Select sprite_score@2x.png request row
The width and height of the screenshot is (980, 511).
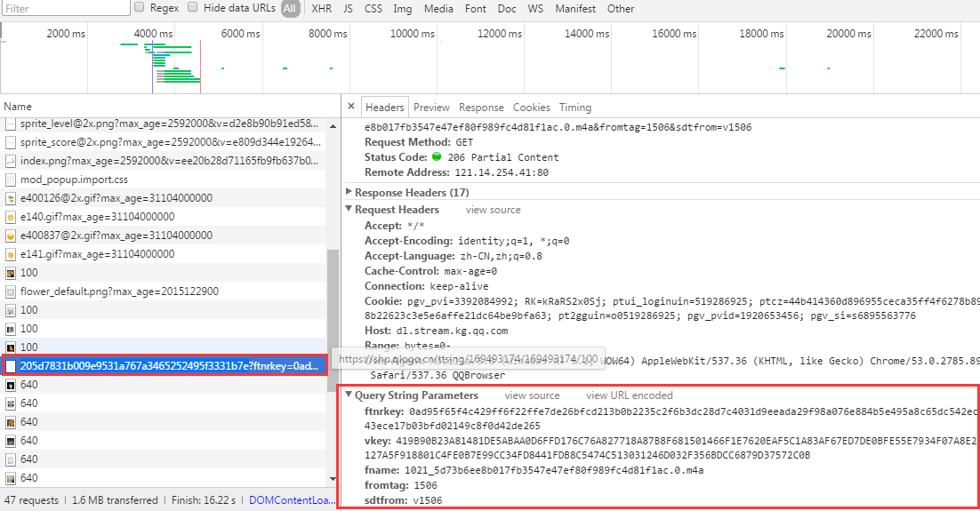164,142
